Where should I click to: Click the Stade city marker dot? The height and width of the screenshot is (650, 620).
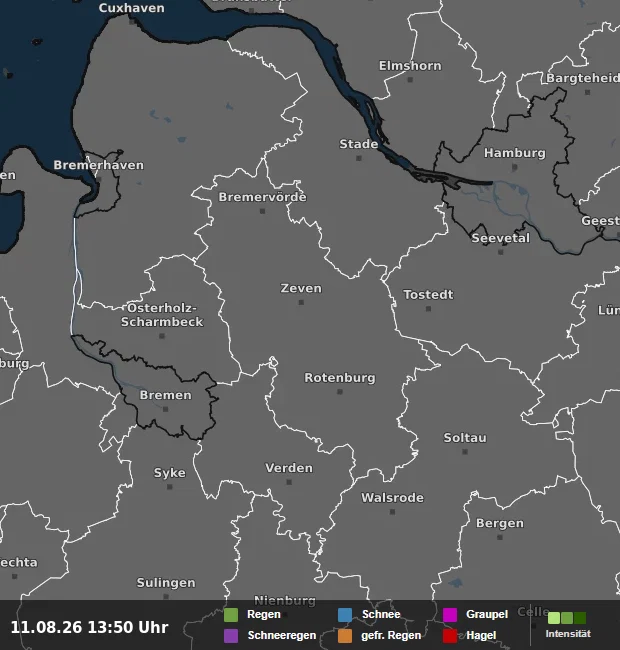click(359, 158)
